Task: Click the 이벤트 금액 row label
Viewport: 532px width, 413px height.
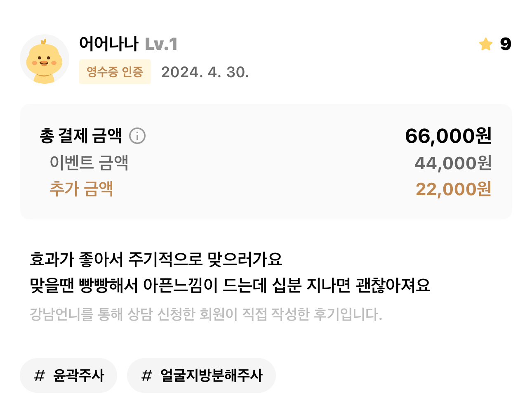Action: coord(89,163)
